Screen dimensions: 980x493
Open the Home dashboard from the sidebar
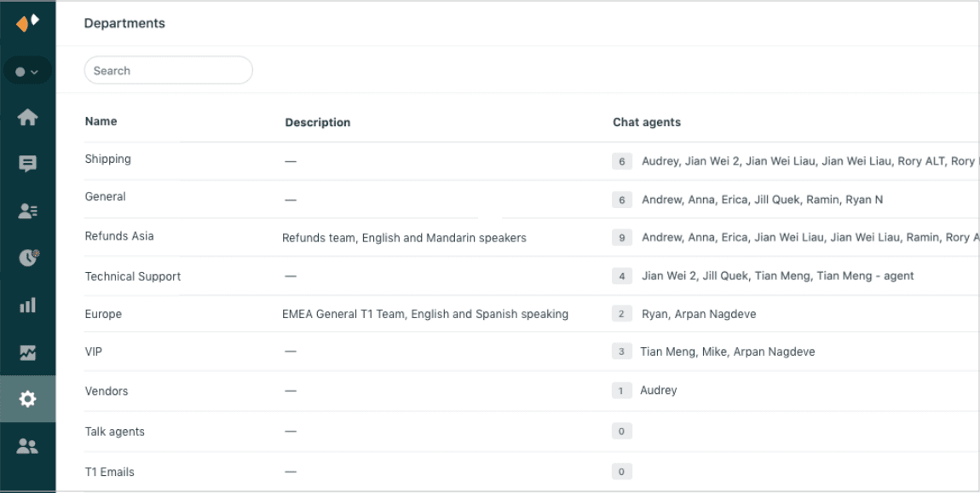point(26,117)
